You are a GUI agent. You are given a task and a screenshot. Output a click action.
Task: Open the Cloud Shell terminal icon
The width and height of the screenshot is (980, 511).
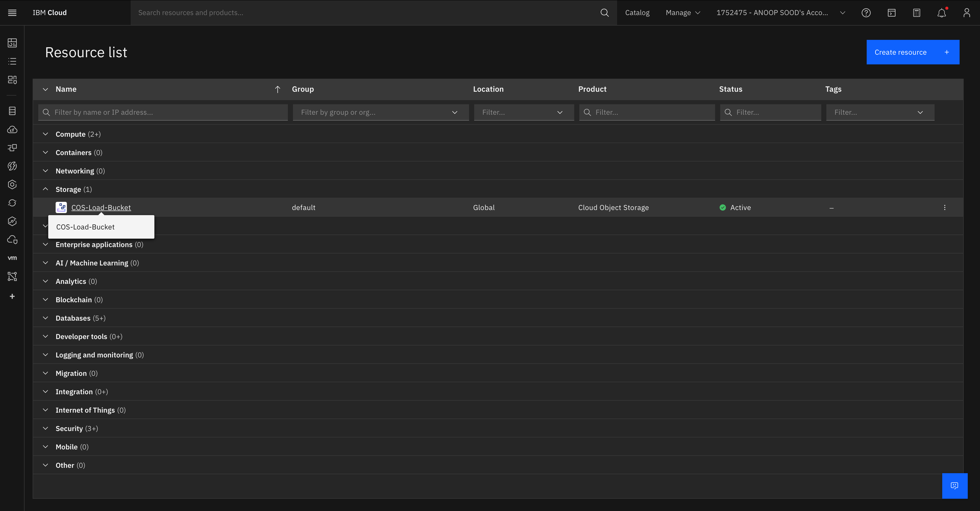(x=891, y=13)
